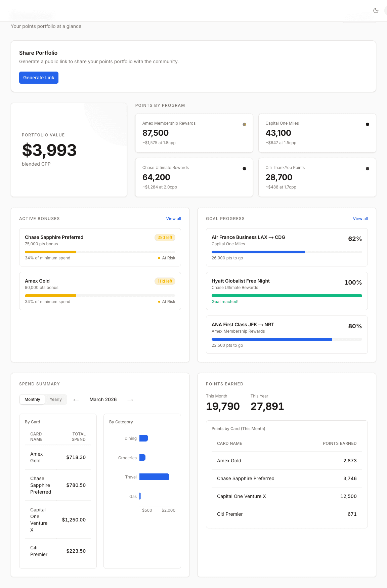This screenshot has width=387, height=588.
Task: Select the Chase Ultimate Rewards card
Action: click(x=194, y=177)
